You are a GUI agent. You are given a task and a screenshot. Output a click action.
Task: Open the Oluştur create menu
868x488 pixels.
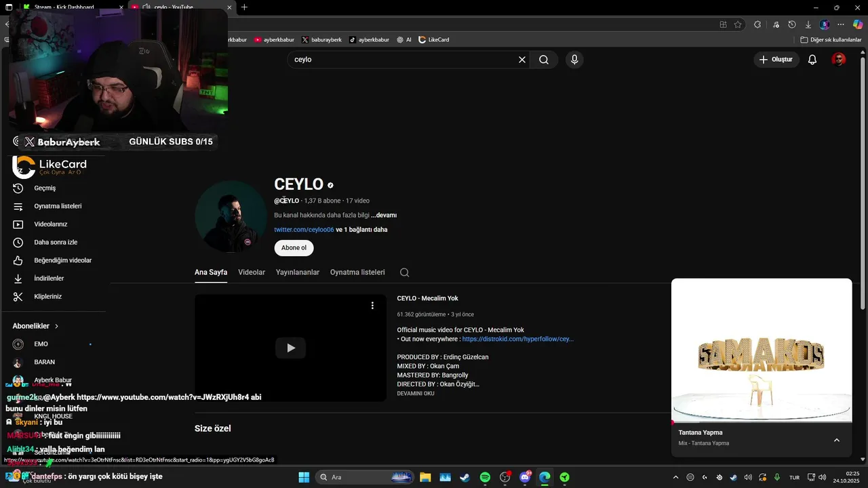pos(776,60)
